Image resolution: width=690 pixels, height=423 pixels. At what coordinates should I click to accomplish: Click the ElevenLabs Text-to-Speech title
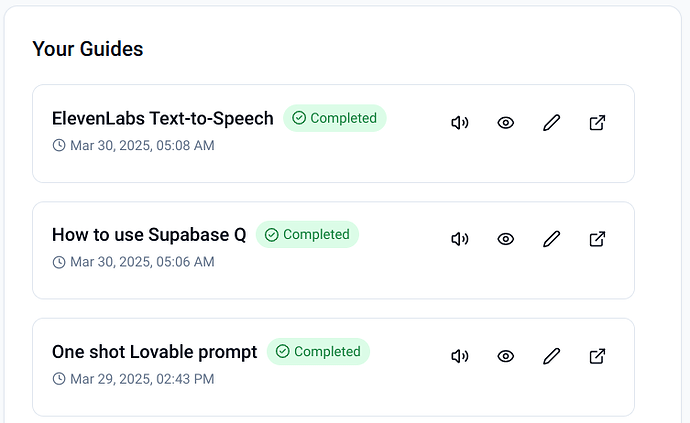tap(162, 118)
